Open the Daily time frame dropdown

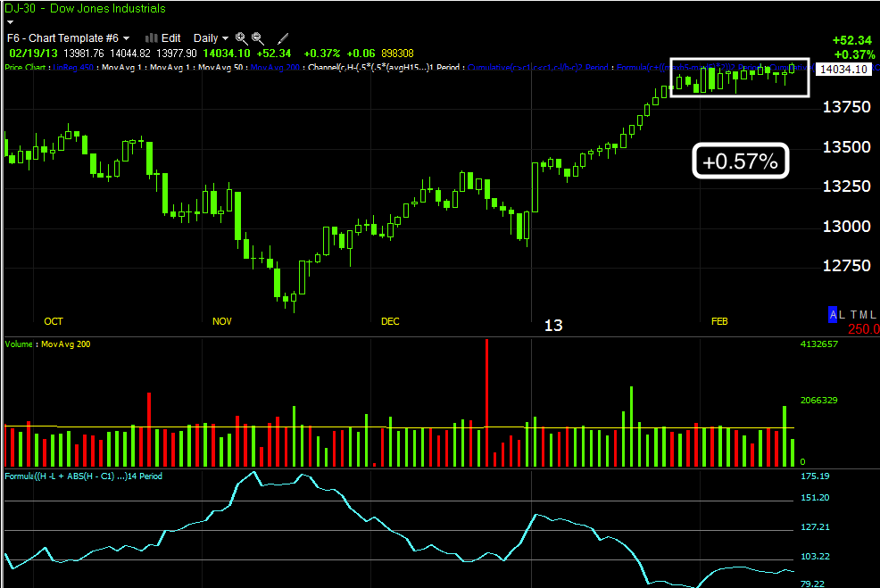click(x=211, y=38)
